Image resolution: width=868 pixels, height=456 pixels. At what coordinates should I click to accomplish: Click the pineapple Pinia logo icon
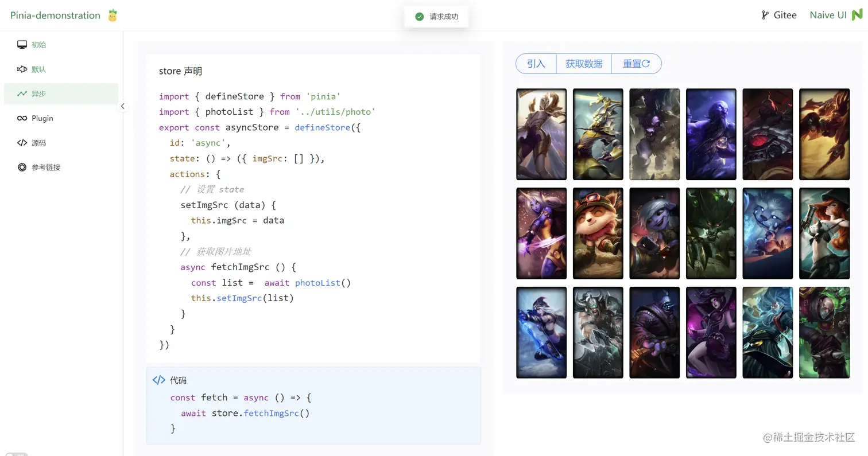click(x=113, y=15)
